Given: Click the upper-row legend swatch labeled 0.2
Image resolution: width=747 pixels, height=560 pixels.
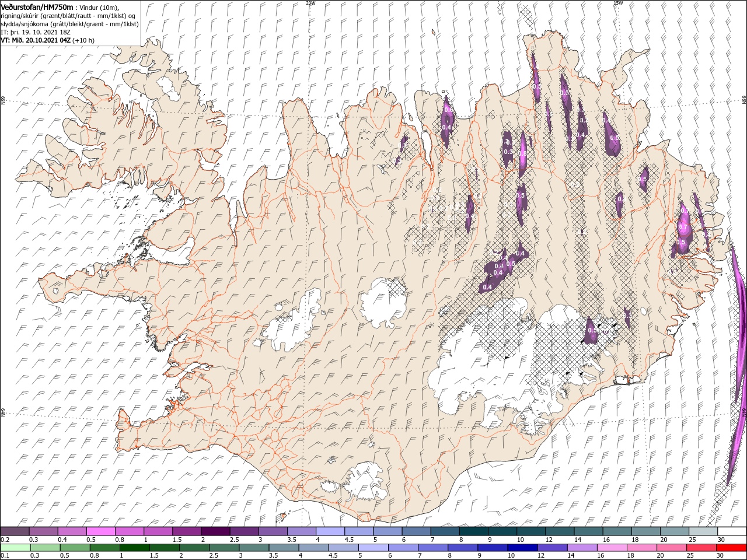Looking at the screenshot, I should coord(15,531).
